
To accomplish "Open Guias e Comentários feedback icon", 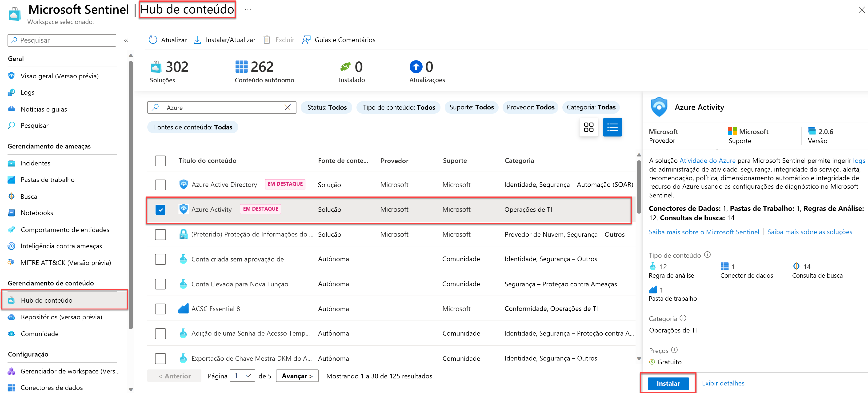I will 306,40.
